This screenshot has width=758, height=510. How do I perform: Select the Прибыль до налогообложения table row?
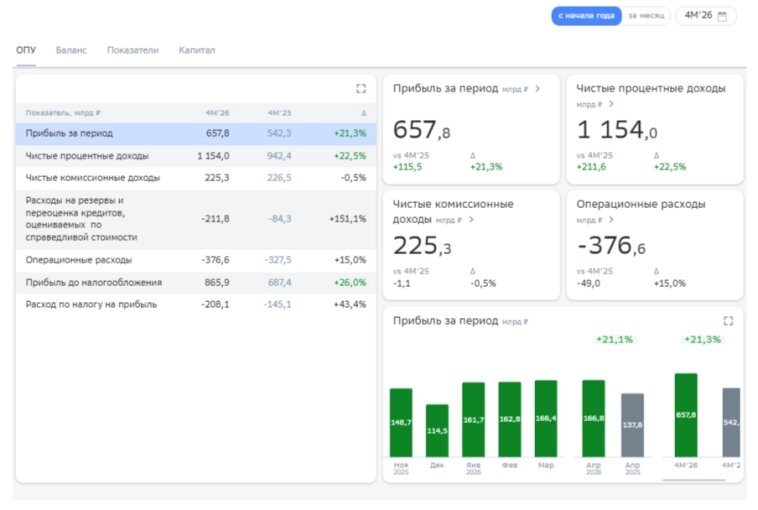click(x=196, y=283)
